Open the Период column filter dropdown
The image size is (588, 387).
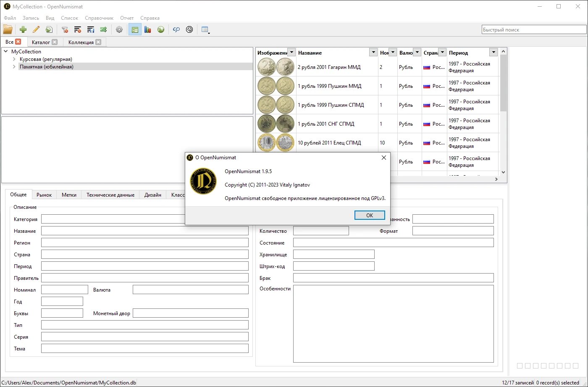pos(493,53)
